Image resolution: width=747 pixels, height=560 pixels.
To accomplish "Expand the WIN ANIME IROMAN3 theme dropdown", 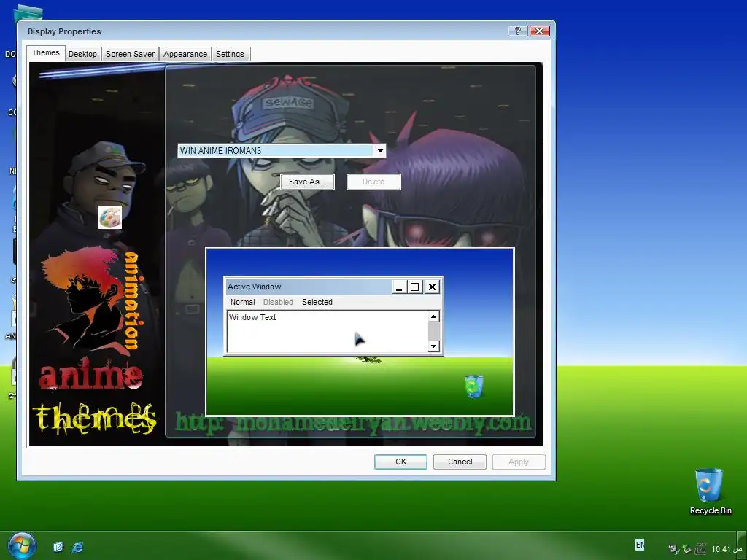I will click(379, 151).
